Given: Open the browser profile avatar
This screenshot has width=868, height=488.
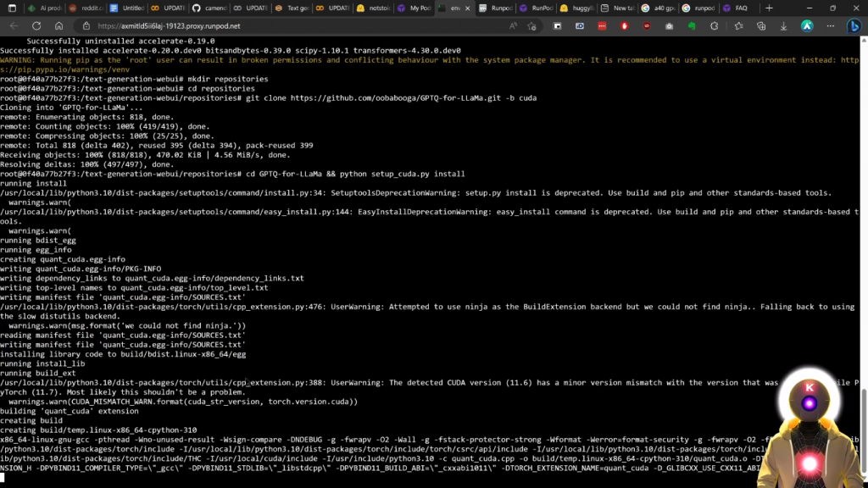Looking at the screenshot, I should point(807,26).
